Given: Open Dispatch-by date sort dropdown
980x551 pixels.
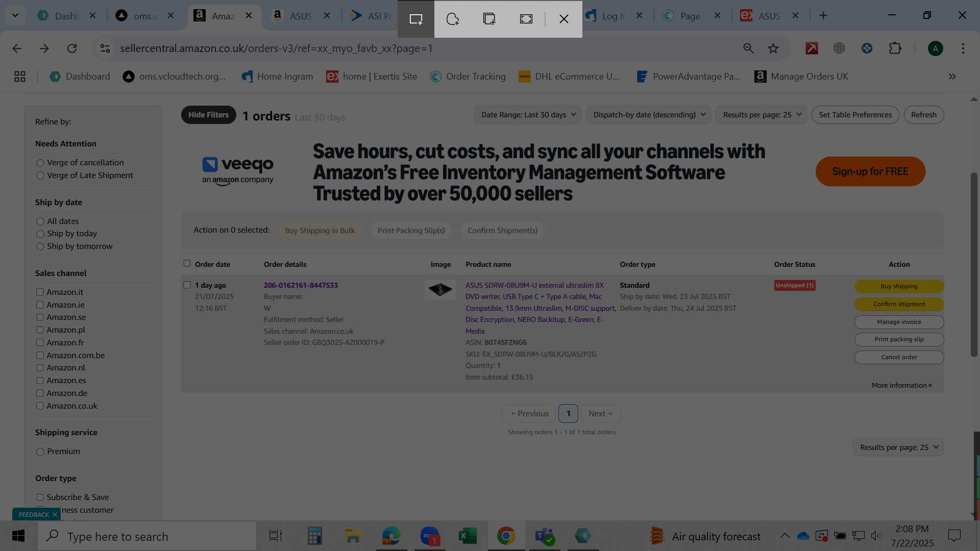Looking at the screenshot, I should [649, 115].
